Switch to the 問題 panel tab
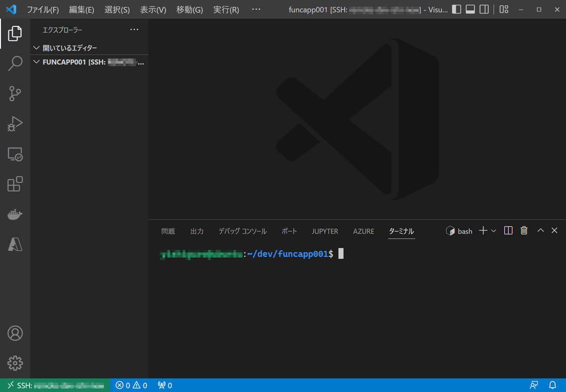566x392 pixels. click(x=168, y=231)
